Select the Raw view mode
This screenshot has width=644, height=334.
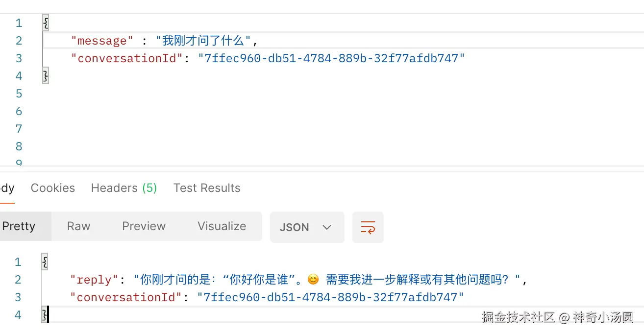(x=79, y=226)
